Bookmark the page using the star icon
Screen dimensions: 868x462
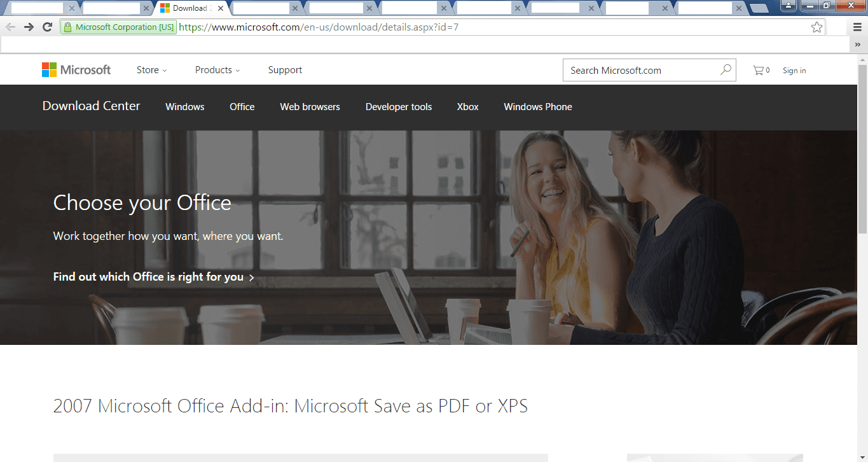click(816, 27)
